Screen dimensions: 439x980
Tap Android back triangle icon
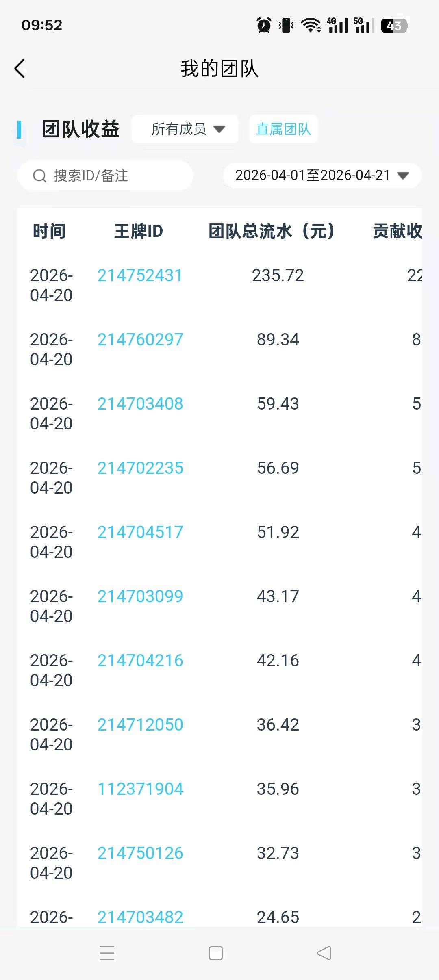pos(324,953)
